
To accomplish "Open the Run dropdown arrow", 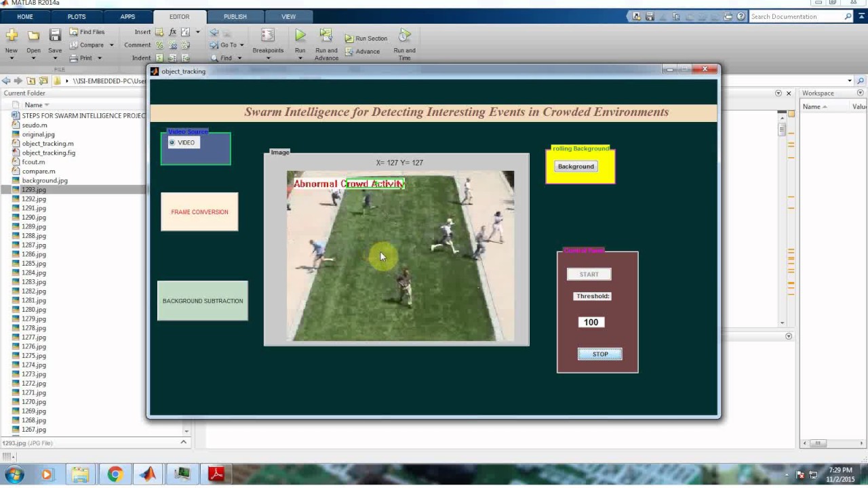I will [x=300, y=58].
